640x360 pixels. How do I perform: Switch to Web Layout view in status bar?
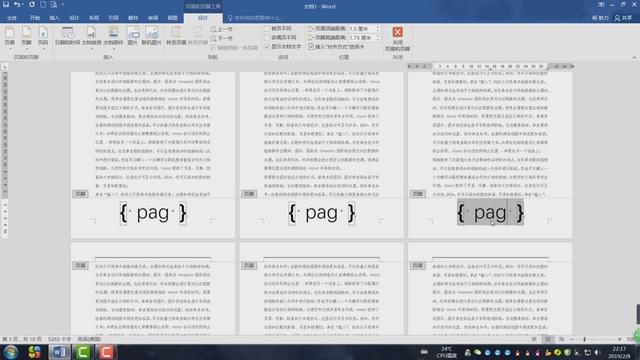pos(562,339)
